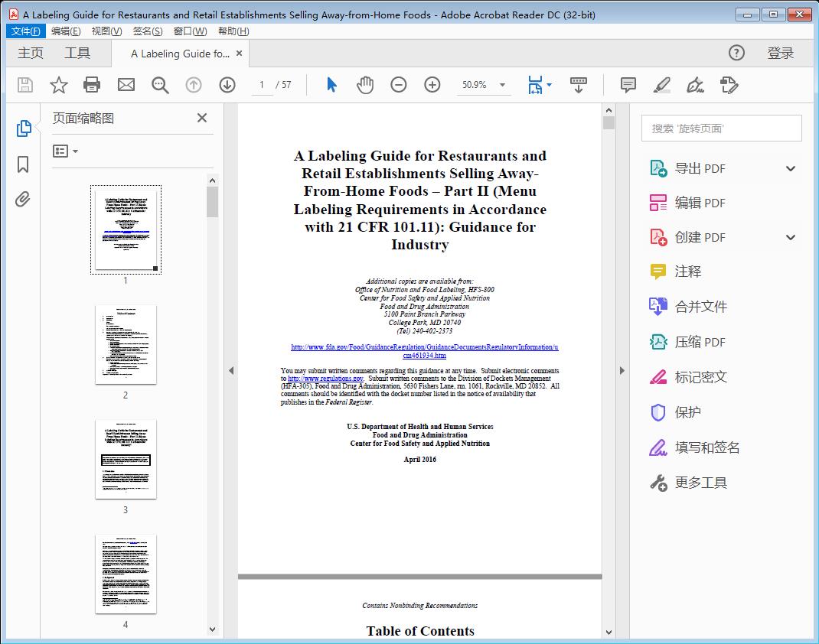The image size is (819, 644).
Task: Select the highlighter text tool
Action: coord(662,85)
